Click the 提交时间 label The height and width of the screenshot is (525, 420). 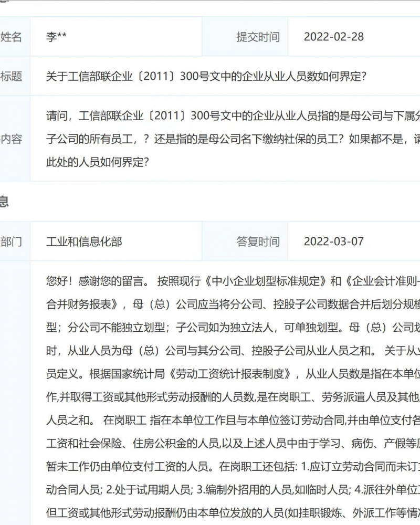(x=258, y=37)
